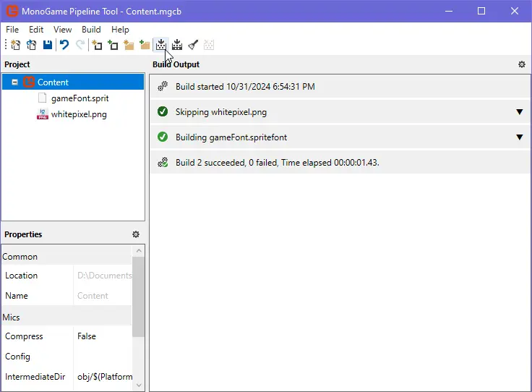Click the Rebuild toolbar icon
Image resolution: width=532 pixels, height=392 pixels.
point(177,45)
